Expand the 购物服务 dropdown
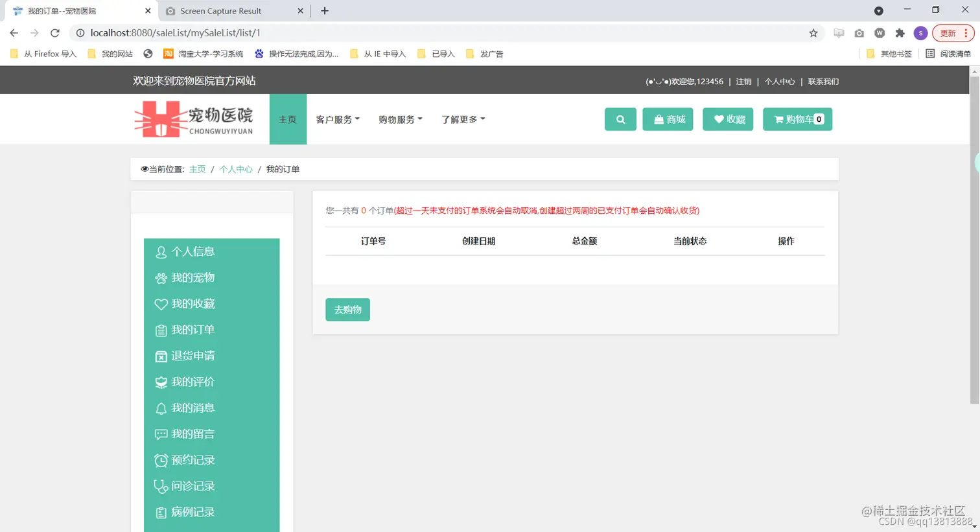Image resolution: width=980 pixels, height=532 pixels. [400, 119]
